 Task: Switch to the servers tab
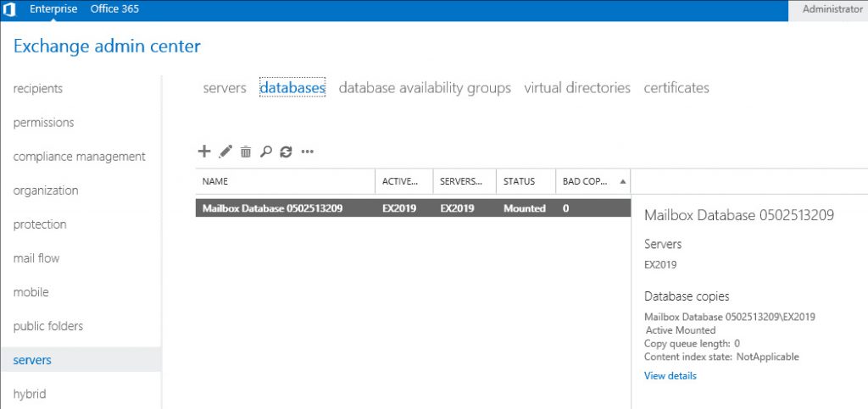coord(225,88)
